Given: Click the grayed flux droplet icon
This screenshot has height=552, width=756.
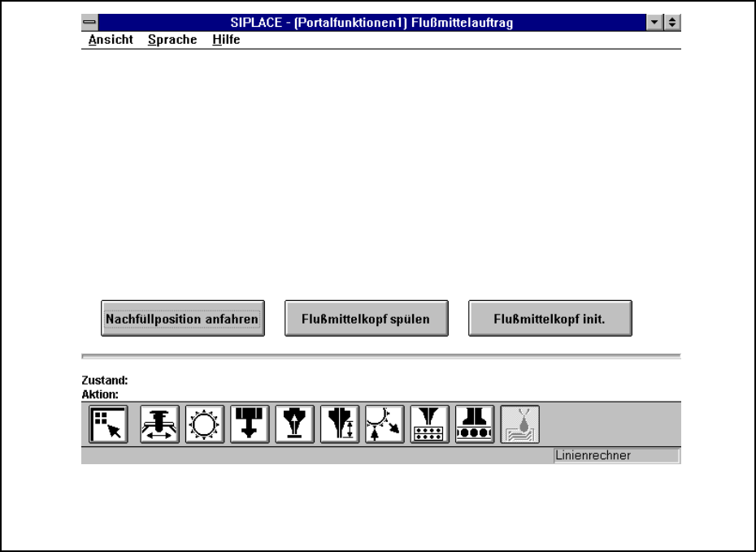Looking at the screenshot, I should pyautogui.click(x=519, y=424).
